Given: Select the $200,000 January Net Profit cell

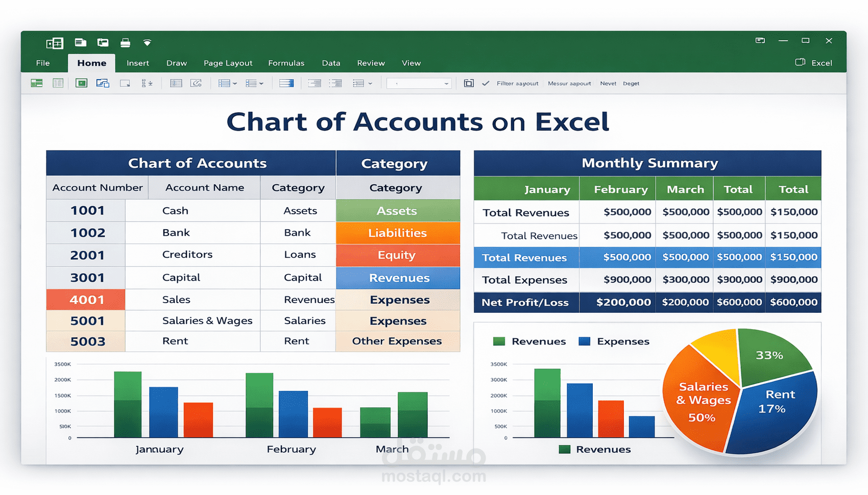Looking at the screenshot, I should click(x=617, y=302).
